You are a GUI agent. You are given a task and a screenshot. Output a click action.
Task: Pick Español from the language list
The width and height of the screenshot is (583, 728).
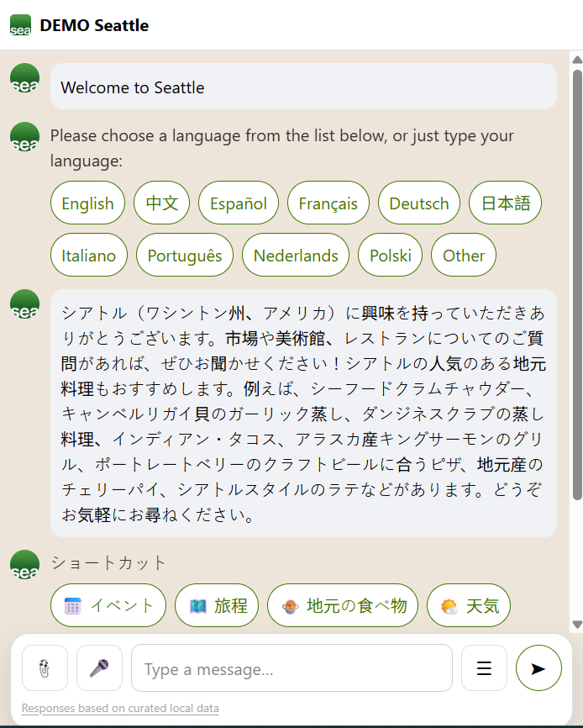point(239,203)
